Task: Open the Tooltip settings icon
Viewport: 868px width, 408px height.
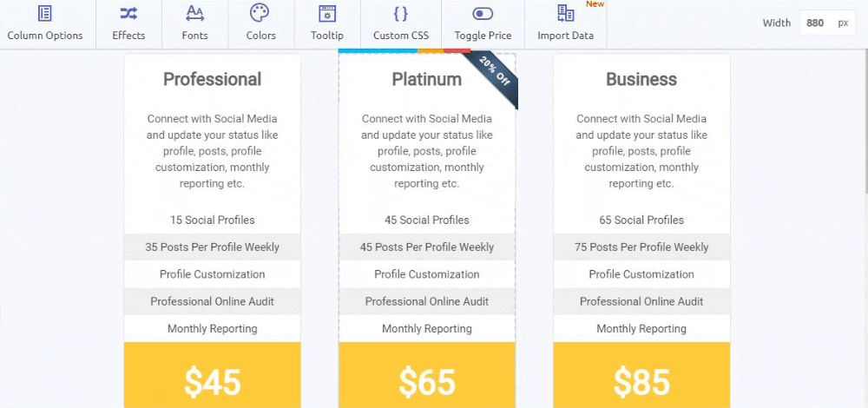Action: click(x=327, y=14)
